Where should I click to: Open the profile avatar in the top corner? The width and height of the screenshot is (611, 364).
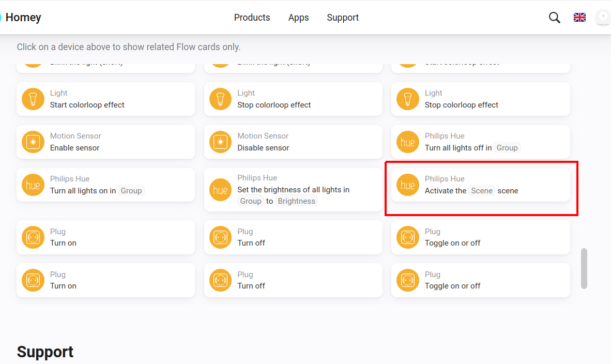603,18
